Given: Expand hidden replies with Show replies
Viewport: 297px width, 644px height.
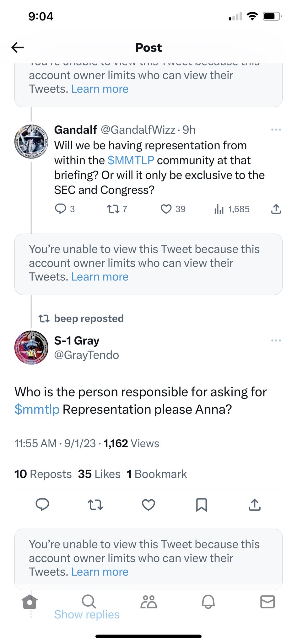Looking at the screenshot, I should coord(87,614).
